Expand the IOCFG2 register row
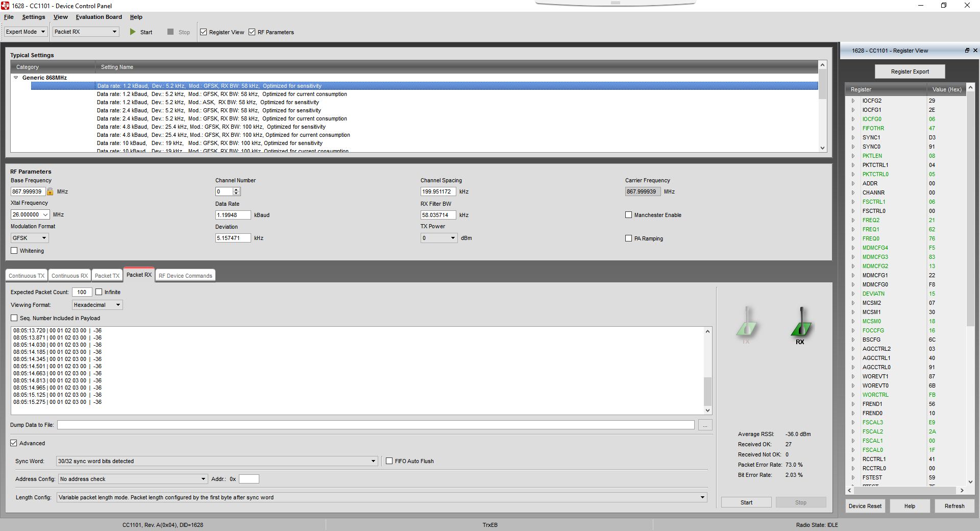 point(853,101)
